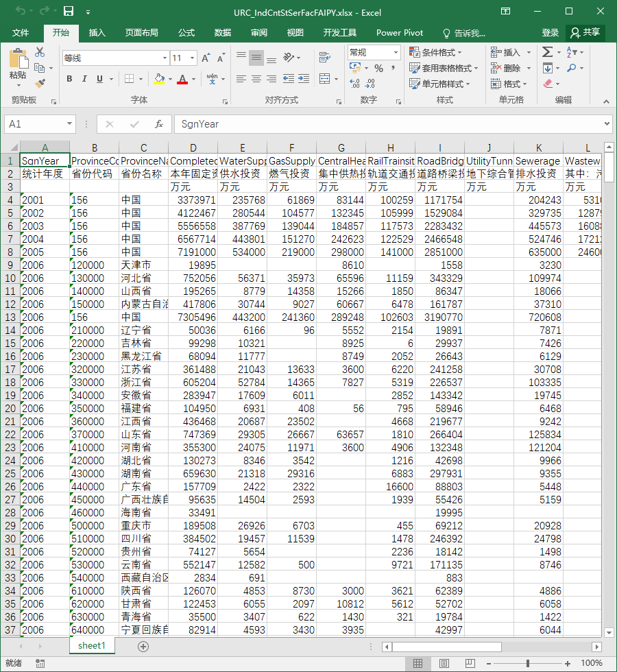
Task: Click the Wrap Text icon
Action: pyautogui.click(x=325, y=58)
